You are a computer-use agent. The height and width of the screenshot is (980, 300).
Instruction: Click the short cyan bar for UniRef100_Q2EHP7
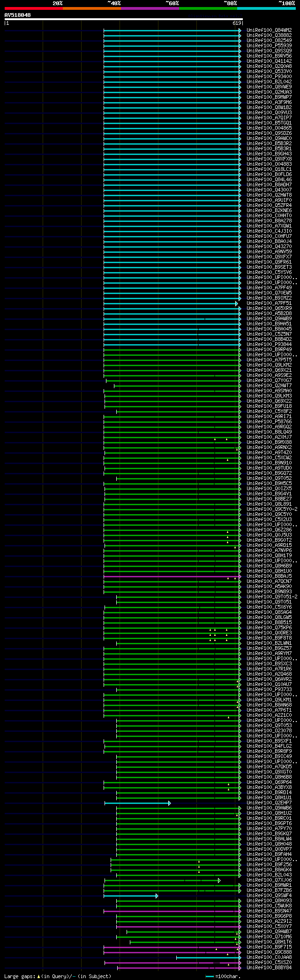click(137, 803)
